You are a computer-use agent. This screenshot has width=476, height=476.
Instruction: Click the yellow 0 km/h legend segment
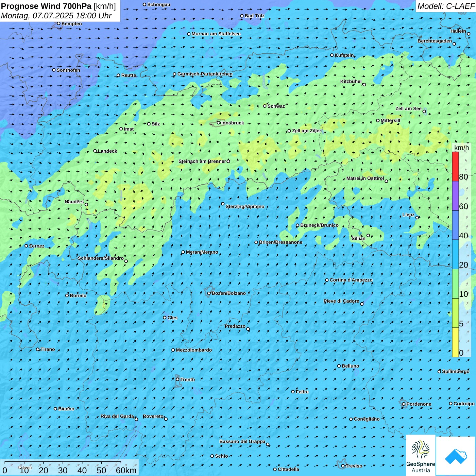tap(455, 342)
